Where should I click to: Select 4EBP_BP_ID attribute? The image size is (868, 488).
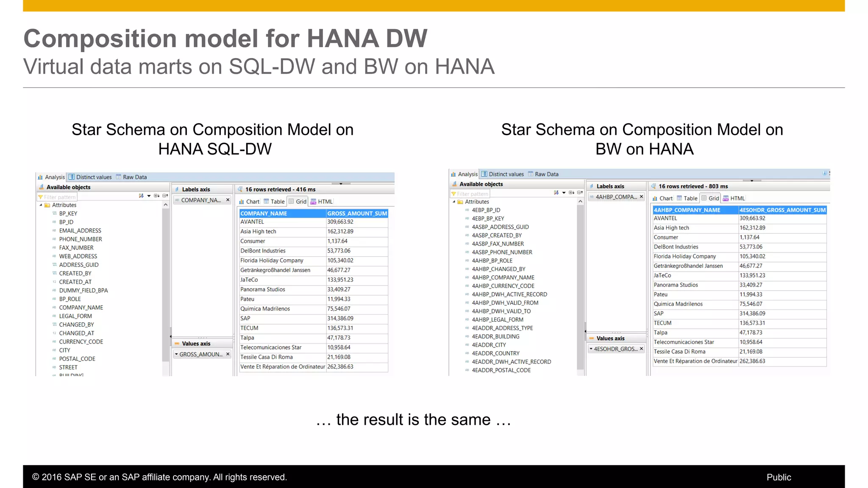486,210
